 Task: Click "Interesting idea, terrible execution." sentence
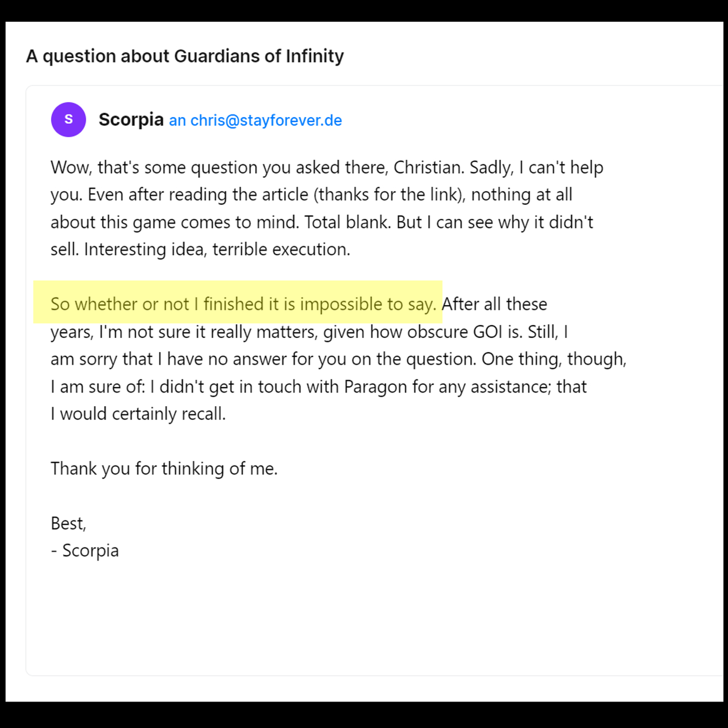click(217, 250)
